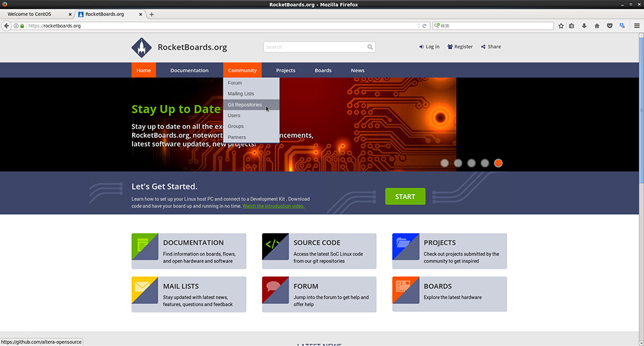This screenshot has height=346, width=644.
Task: Click the Log in link
Action: pyautogui.click(x=429, y=46)
